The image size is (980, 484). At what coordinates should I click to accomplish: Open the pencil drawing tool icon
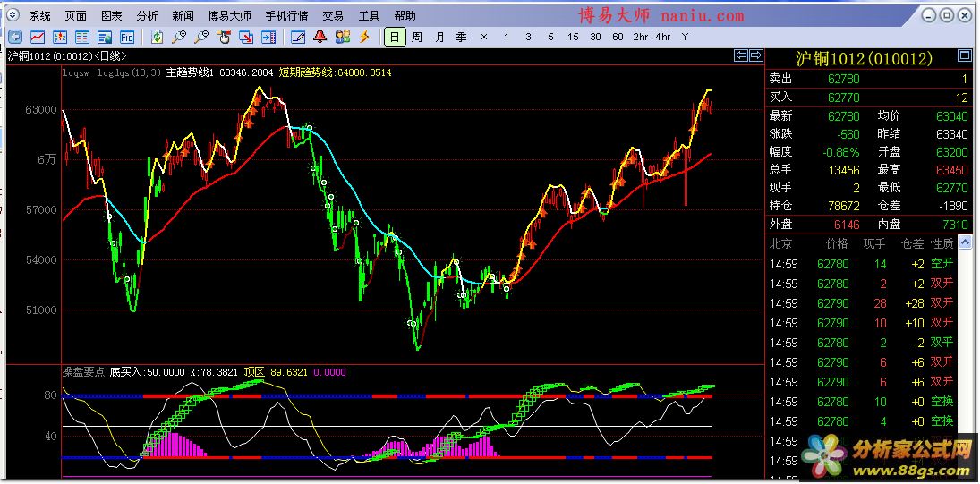(x=298, y=37)
